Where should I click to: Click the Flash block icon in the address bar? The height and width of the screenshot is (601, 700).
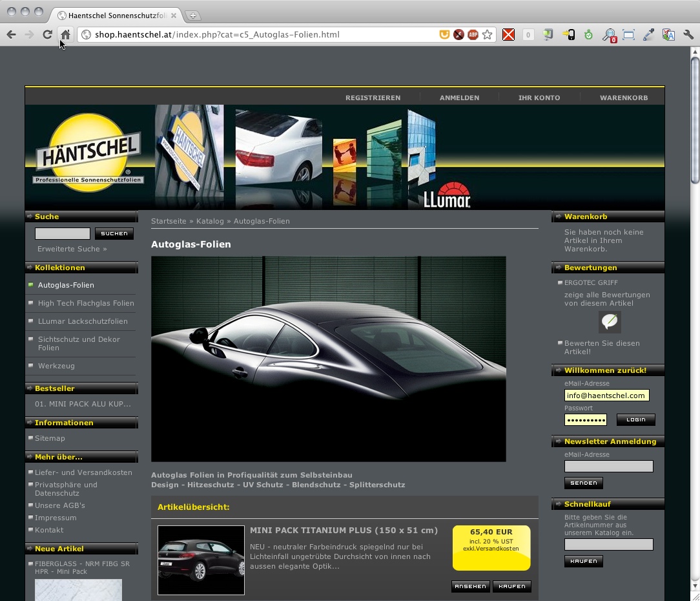[x=458, y=34]
